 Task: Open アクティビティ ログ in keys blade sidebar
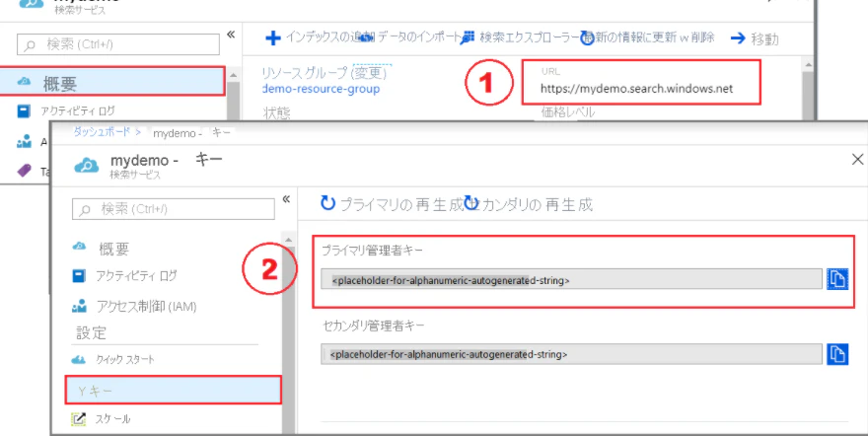click(x=136, y=275)
